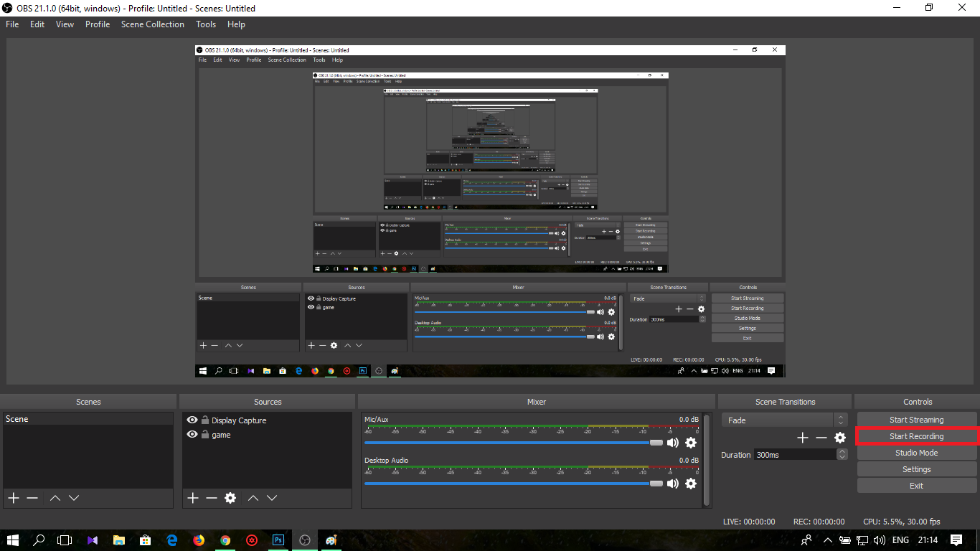This screenshot has width=980, height=551.
Task: Add a scene transition with plus icon
Action: tap(803, 438)
